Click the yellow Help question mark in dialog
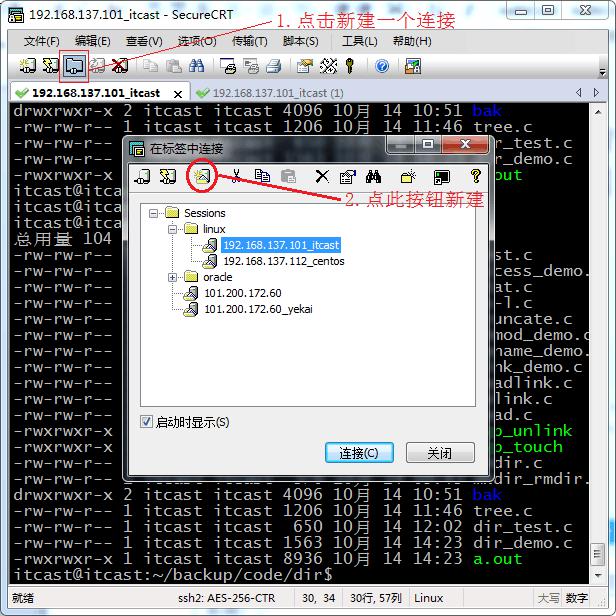The width and height of the screenshot is (616, 616). [476, 176]
